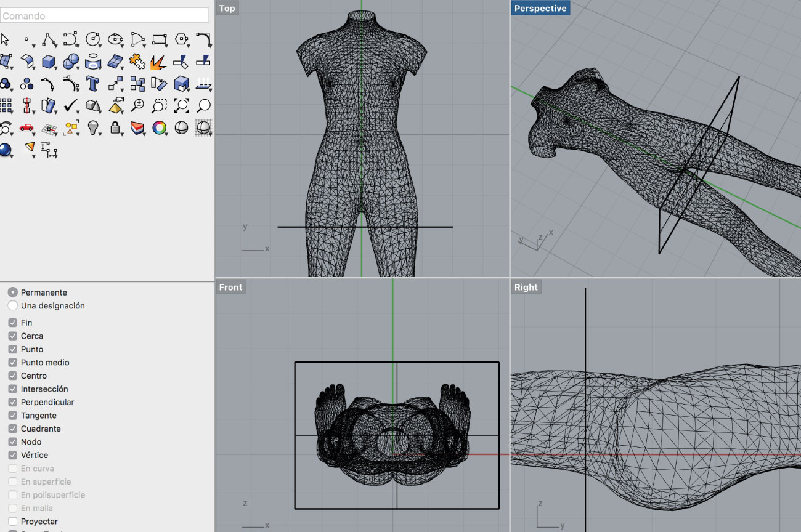This screenshot has width=801, height=532.
Task: Click the black checkmark Check tool
Action: click(71, 105)
